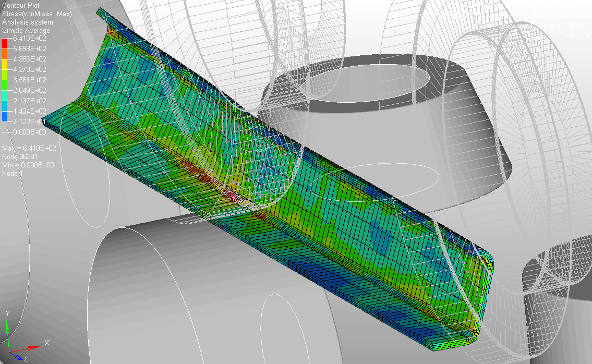592x364 pixels.
Task: Click the Z axis label of the triad
Action: click(x=27, y=359)
